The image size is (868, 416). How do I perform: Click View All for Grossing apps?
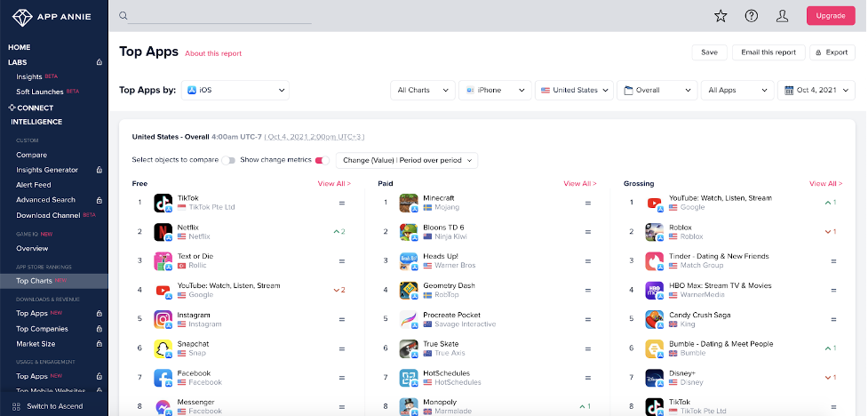click(825, 184)
